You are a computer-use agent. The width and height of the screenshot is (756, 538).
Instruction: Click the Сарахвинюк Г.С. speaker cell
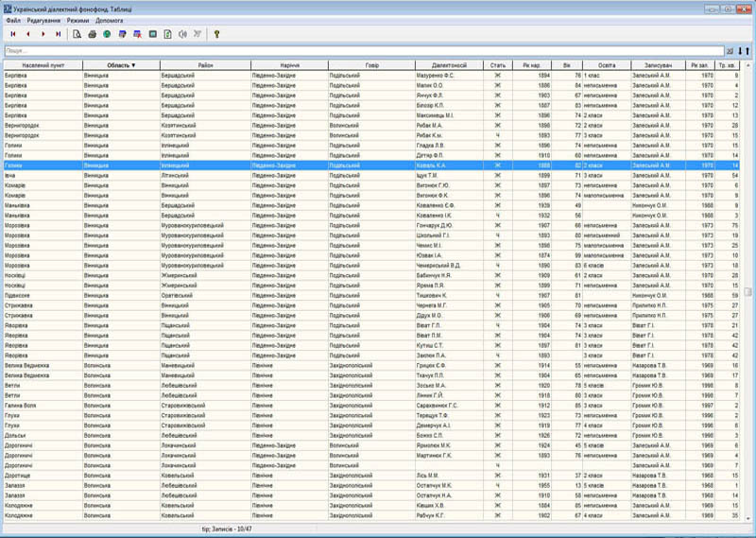point(449,406)
